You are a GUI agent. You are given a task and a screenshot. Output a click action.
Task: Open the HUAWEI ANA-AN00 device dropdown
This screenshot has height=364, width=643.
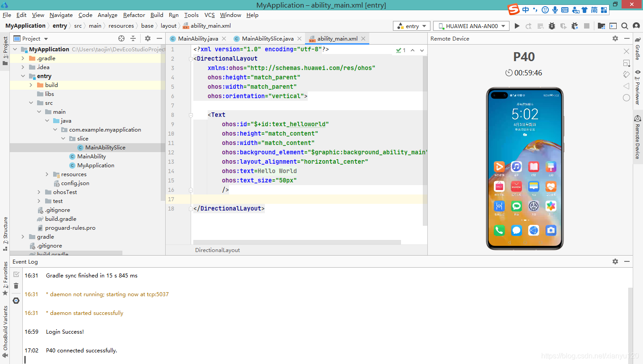[471, 26]
